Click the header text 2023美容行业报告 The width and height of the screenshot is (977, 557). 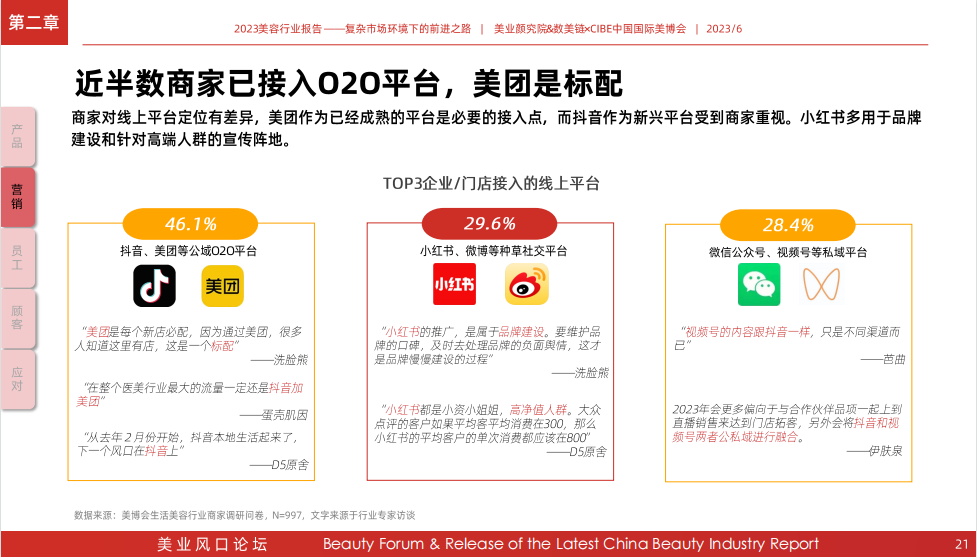(x=353, y=29)
